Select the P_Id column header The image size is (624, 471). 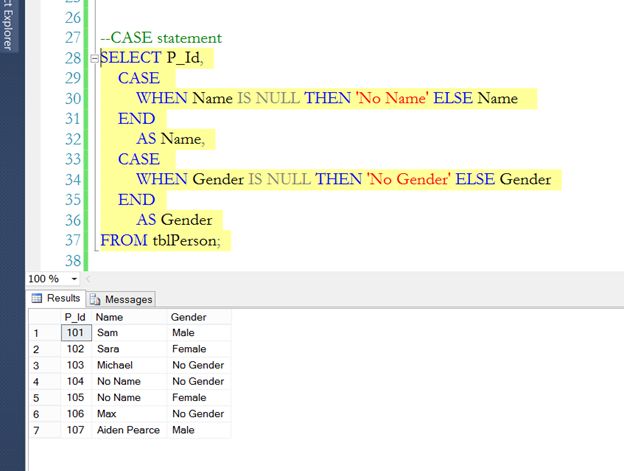(75, 317)
